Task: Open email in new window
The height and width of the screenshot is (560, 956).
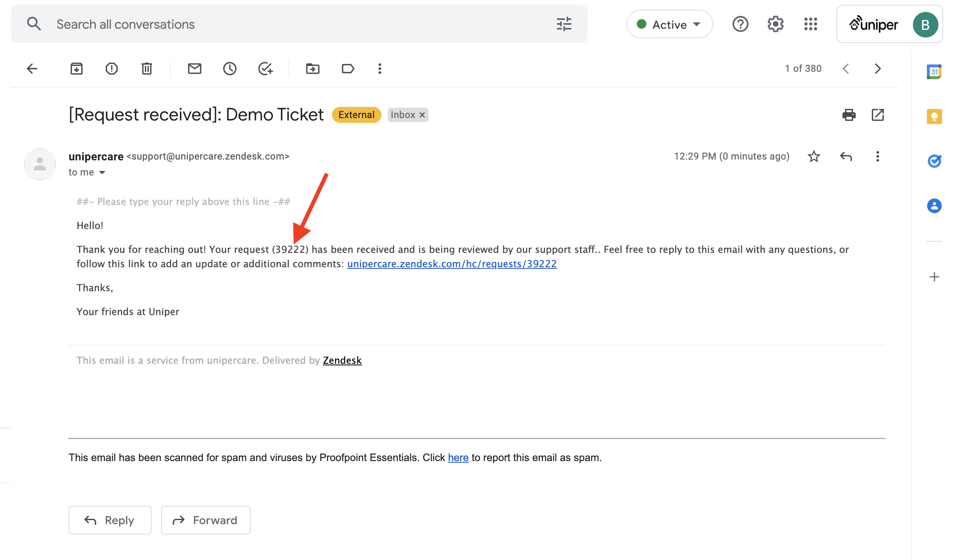Action: tap(877, 115)
